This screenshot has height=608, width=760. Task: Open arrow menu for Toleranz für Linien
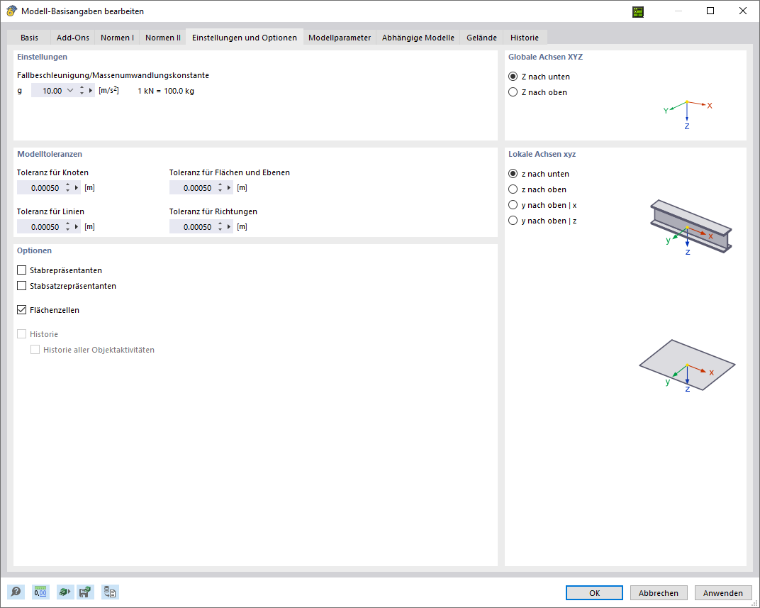[x=77, y=227]
